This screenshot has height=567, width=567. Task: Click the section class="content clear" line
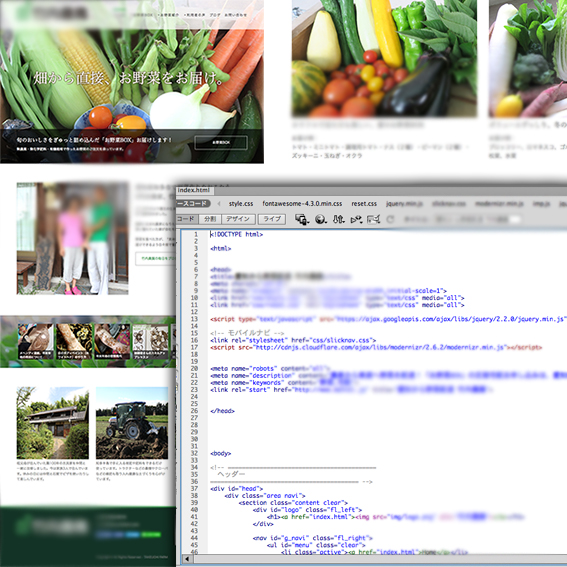tap(293, 503)
